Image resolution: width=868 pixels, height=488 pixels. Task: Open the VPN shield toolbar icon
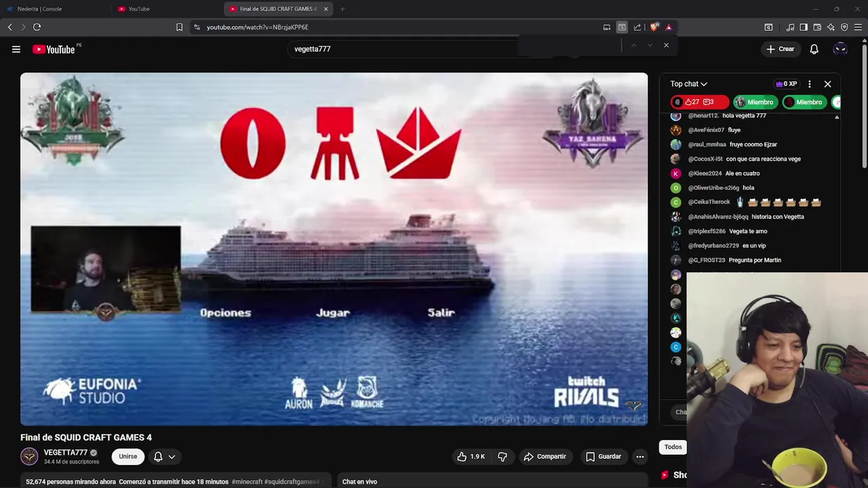click(844, 27)
